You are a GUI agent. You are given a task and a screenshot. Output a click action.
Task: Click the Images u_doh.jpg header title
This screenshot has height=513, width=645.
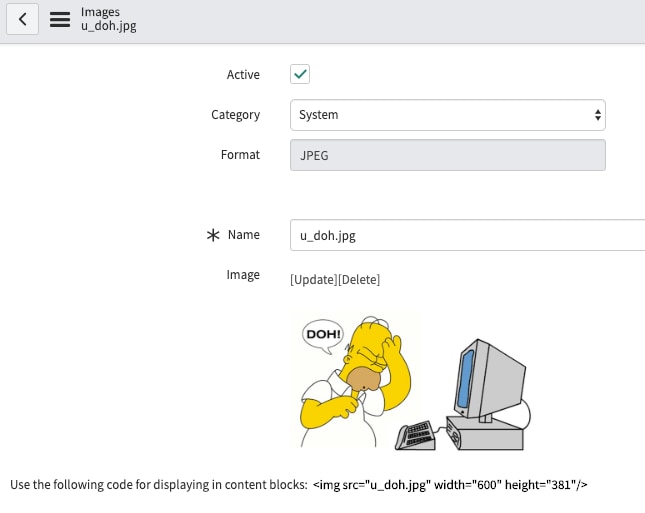(x=109, y=19)
